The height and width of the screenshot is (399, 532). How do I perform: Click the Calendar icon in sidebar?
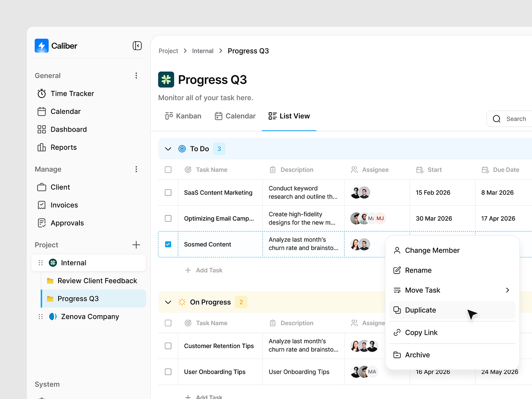(42, 112)
